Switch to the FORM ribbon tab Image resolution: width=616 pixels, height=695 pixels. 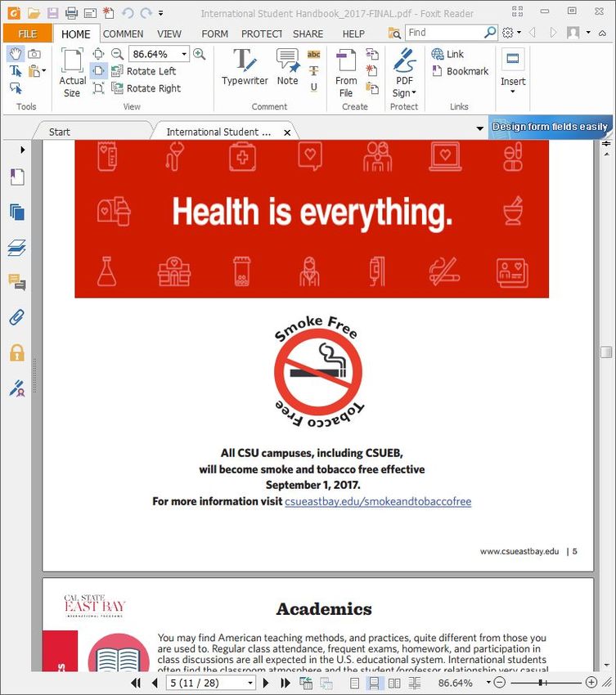214,34
